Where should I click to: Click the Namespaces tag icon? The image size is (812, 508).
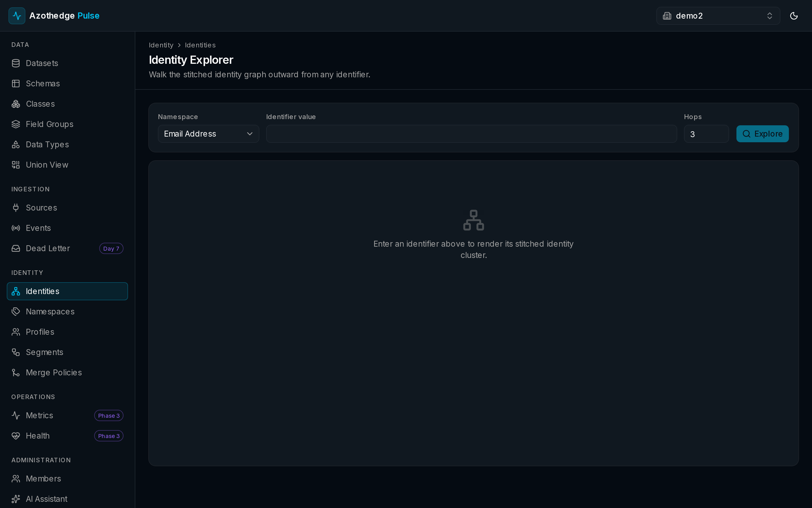[x=16, y=312]
